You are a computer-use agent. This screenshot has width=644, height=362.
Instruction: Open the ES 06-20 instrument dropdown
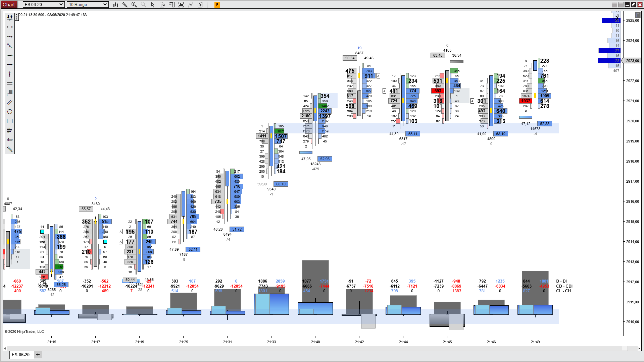pos(44,5)
